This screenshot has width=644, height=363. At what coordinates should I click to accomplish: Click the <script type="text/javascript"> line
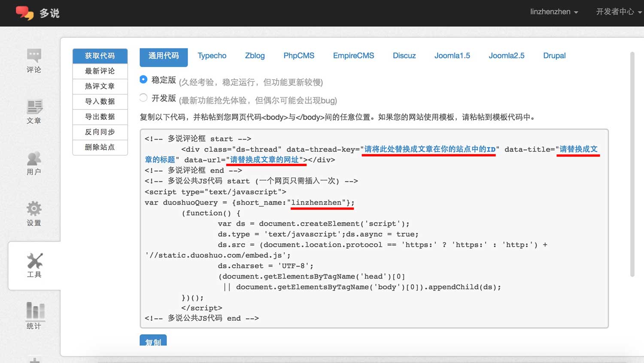pos(216,192)
